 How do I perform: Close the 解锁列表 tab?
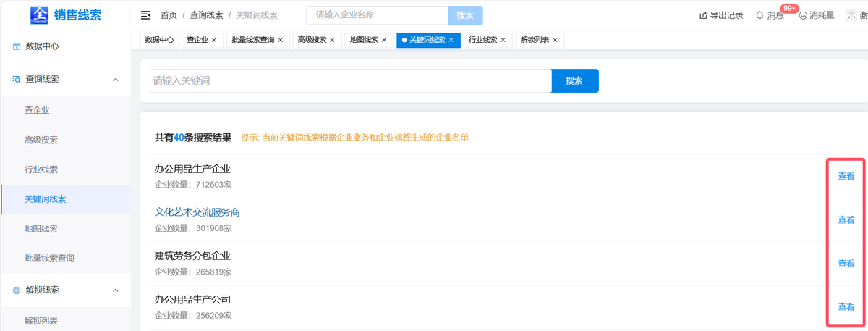[x=555, y=41]
